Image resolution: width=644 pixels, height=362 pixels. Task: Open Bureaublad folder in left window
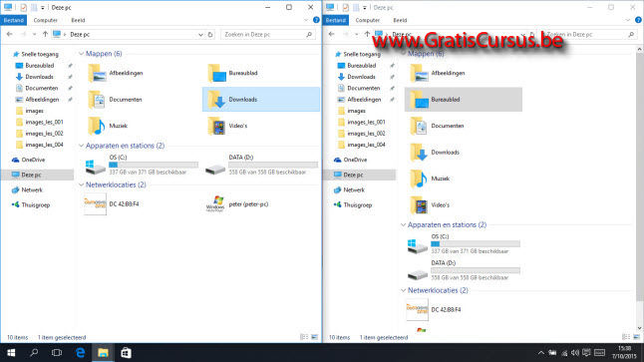click(x=233, y=73)
